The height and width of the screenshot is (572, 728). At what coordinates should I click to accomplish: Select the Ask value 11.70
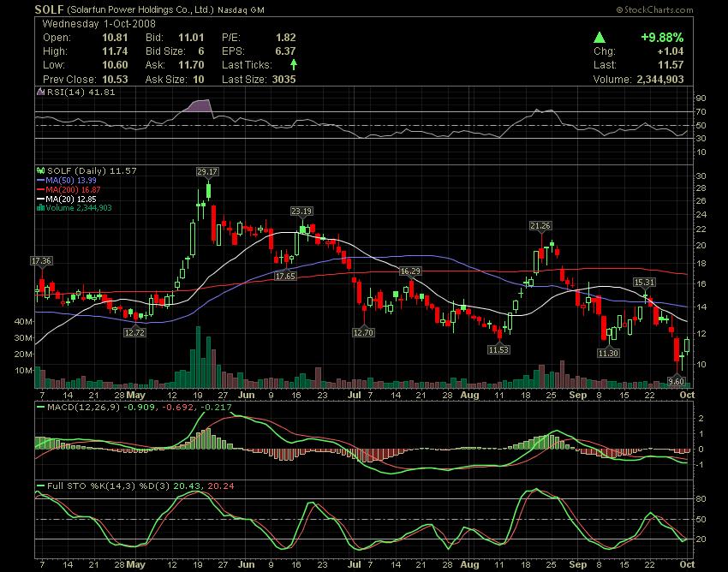tap(191, 65)
